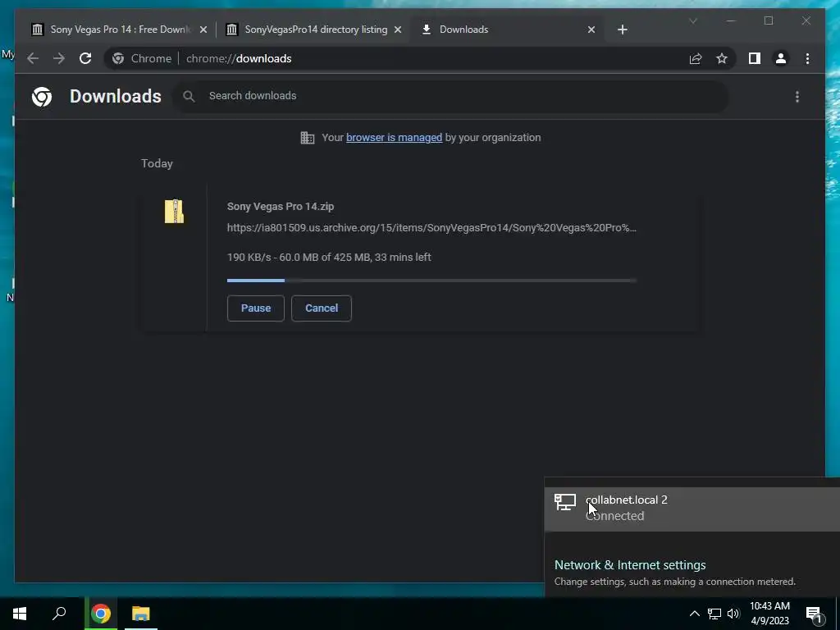Go back using the browser back arrow
The image size is (840, 630).
tap(33, 58)
